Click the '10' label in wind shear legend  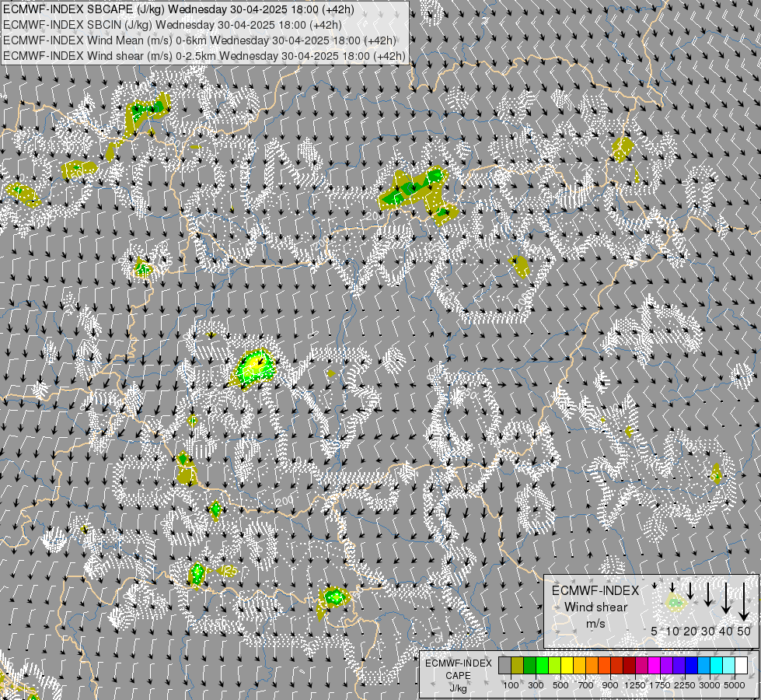[672, 631]
